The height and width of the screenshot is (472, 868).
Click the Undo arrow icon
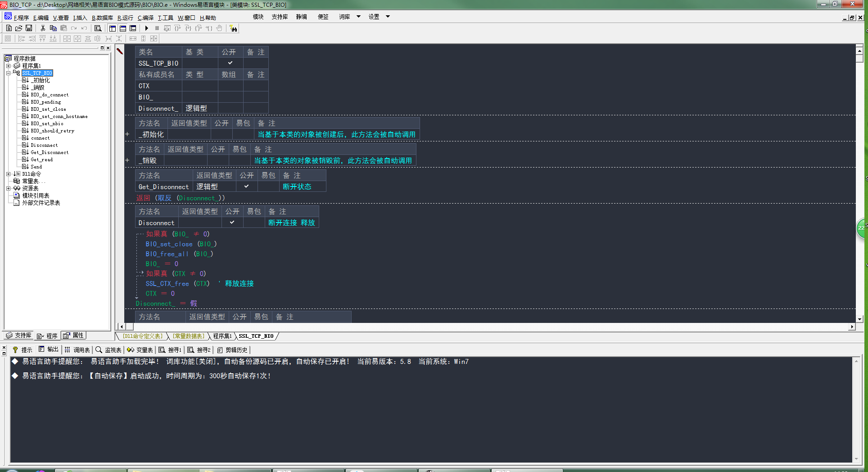pyautogui.click(x=84, y=28)
